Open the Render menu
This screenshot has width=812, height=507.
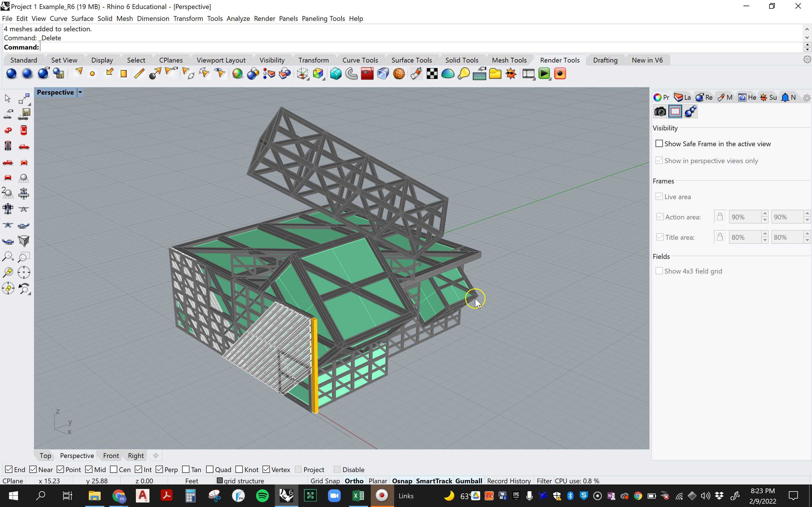point(264,18)
